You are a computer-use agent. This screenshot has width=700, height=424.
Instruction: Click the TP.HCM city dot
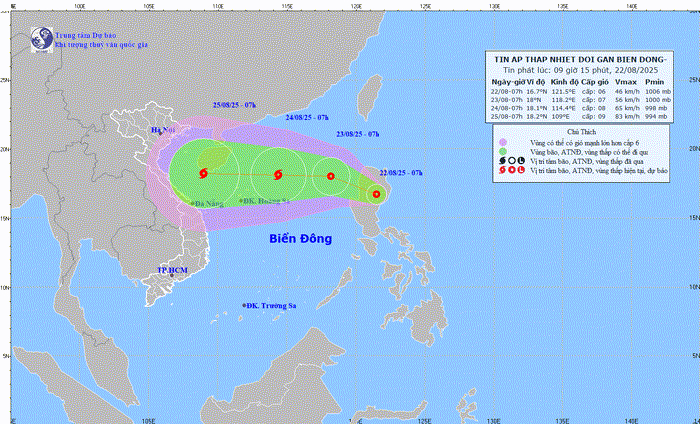(x=171, y=275)
